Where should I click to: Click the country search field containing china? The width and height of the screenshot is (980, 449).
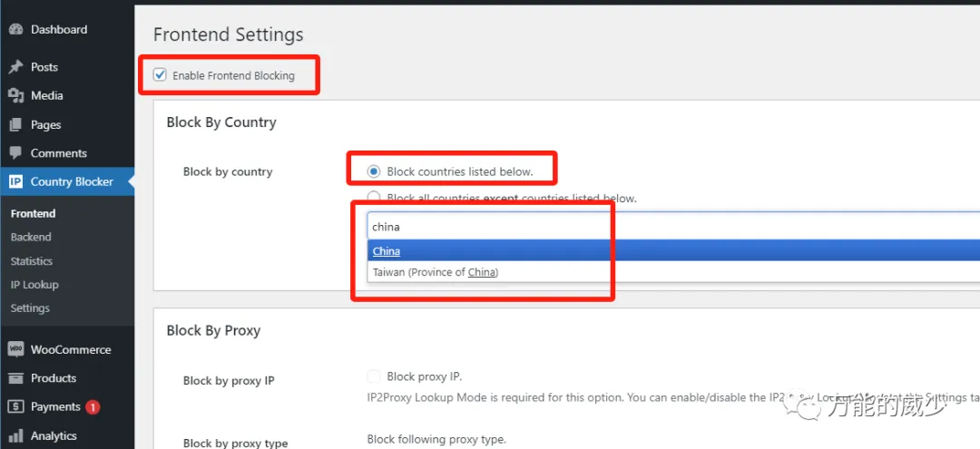[x=673, y=227]
